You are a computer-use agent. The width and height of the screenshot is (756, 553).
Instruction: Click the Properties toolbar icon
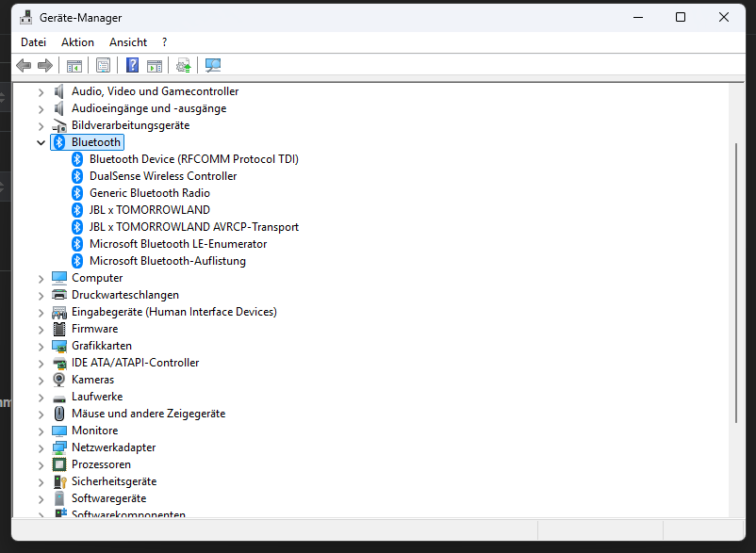(x=103, y=66)
